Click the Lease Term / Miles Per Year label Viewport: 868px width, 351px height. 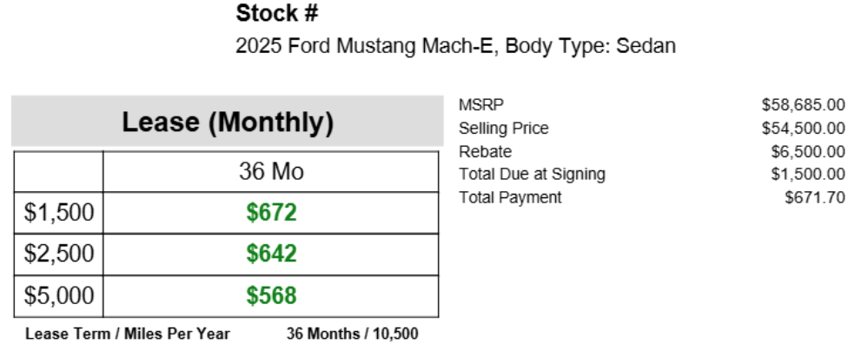pos(128,334)
